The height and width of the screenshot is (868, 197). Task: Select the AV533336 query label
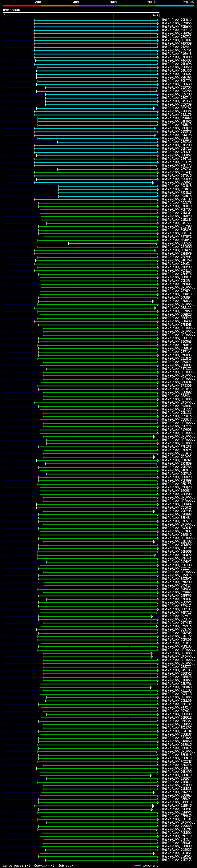point(11,10)
